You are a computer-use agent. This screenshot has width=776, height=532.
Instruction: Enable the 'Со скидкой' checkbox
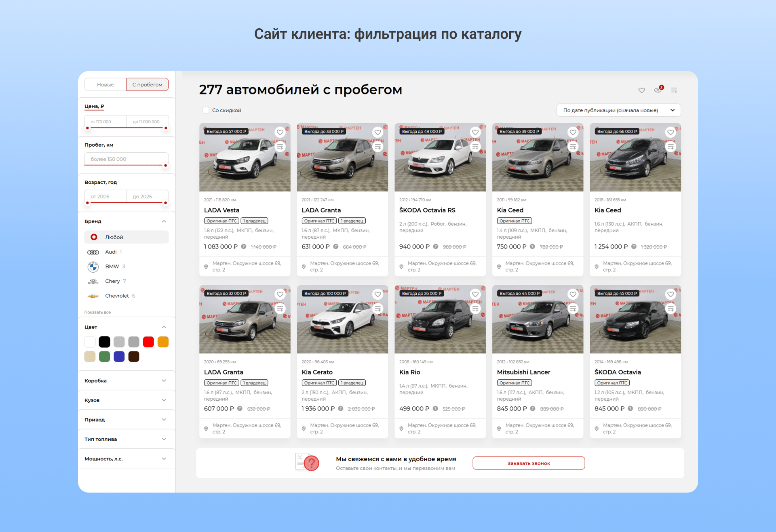(x=206, y=110)
